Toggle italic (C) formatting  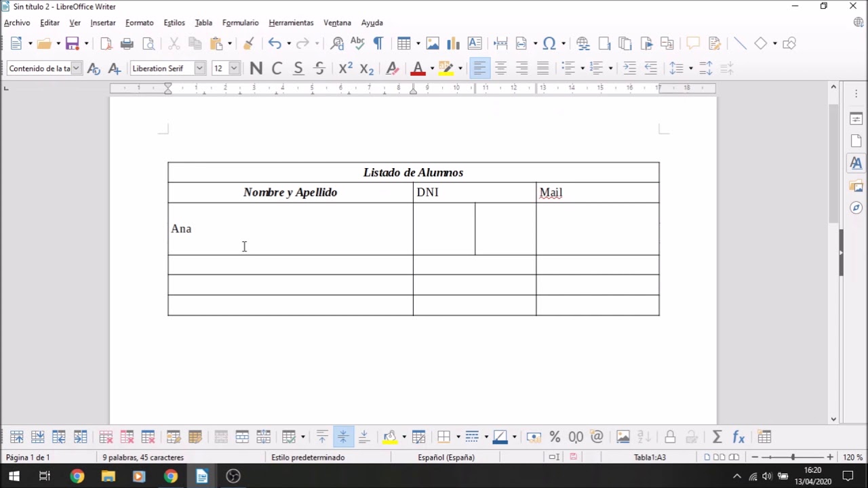(x=277, y=68)
